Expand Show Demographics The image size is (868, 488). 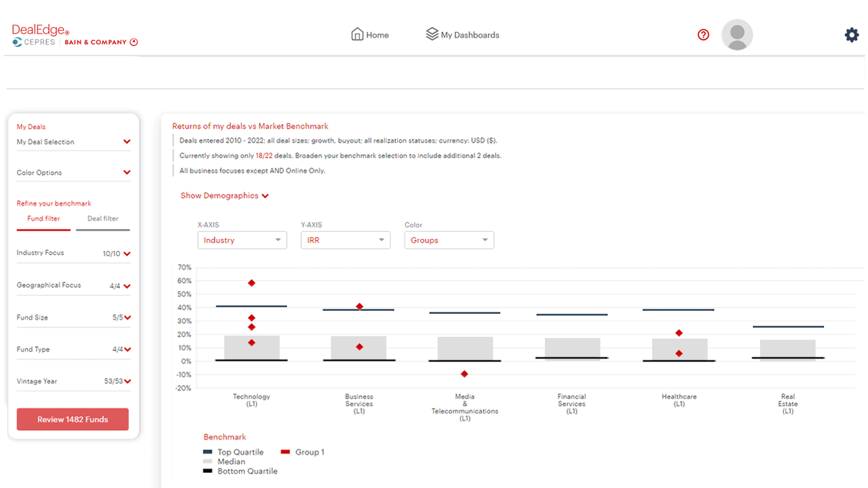click(x=224, y=196)
